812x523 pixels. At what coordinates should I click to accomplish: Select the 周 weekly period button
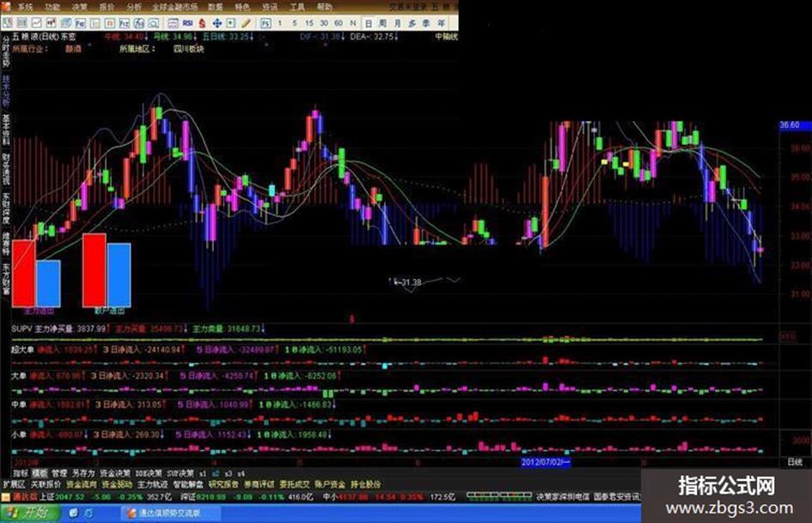[382, 23]
